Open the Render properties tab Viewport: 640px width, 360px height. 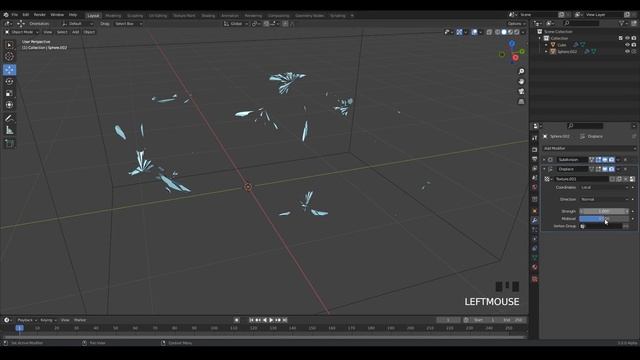[x=535, y=149]
